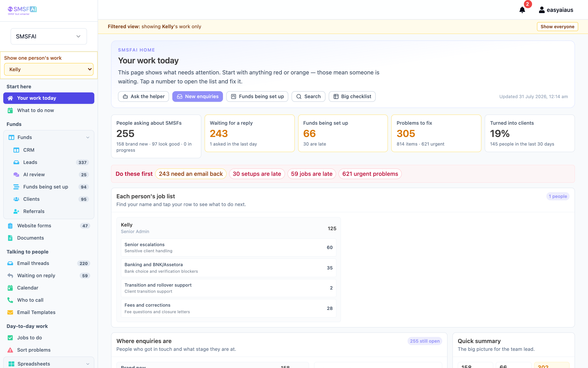Click the Show everyone button

coord(557,27)
